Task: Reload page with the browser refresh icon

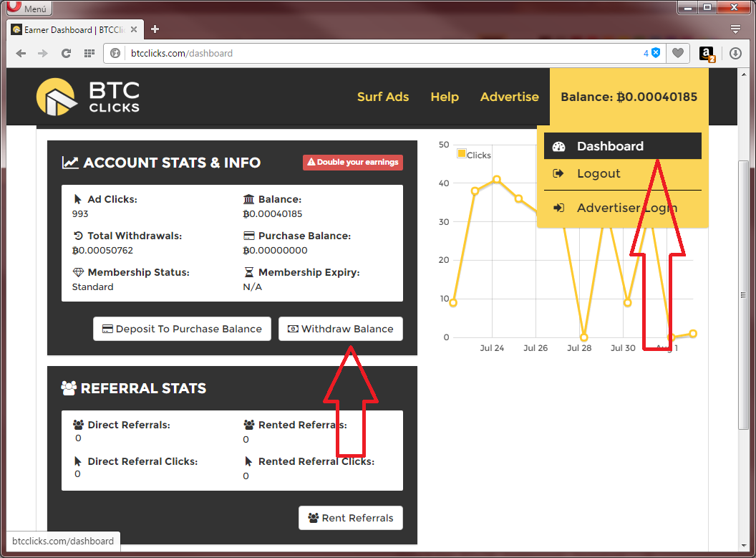Action: [66, 53]
